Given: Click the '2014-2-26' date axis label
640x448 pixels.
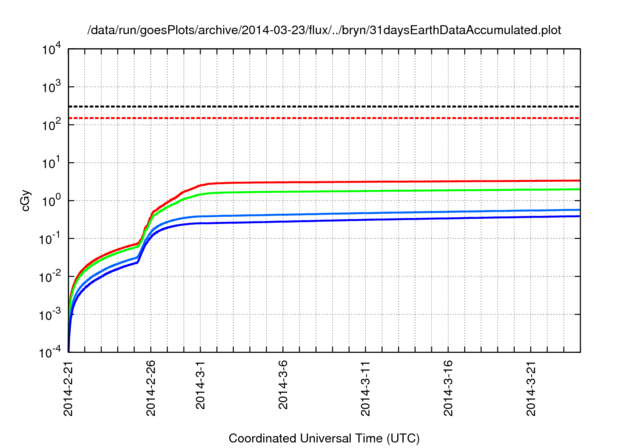Looking at the screenshot, I should click(x=151, y=388).
